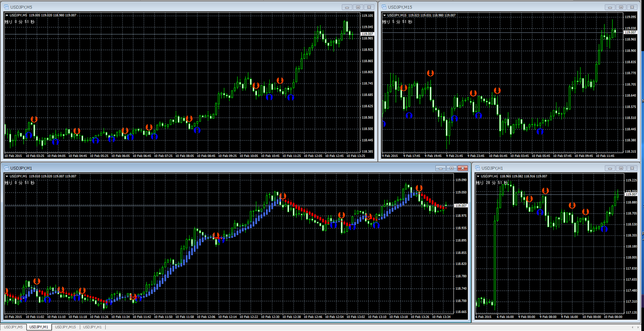This screenshot has height=331, width=644.
Task: Click the right chart-tab scroll arrow
Action: pyautogui.click(x=638, y=327)
